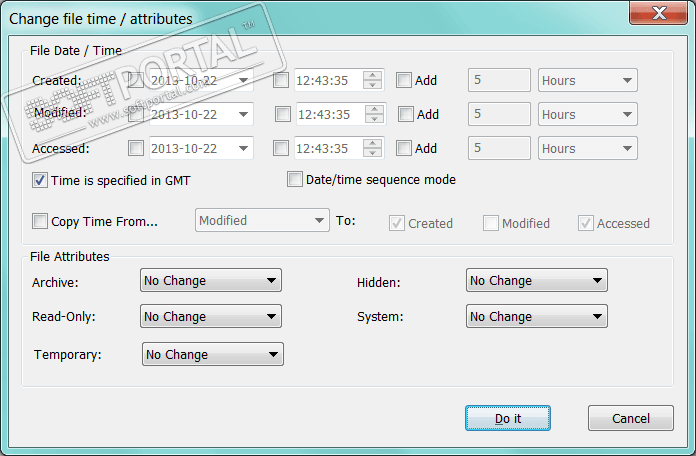Screen dimensions: 696x456
Task: Open the Temporary attribute dropdown
Action: click(213, 354)
